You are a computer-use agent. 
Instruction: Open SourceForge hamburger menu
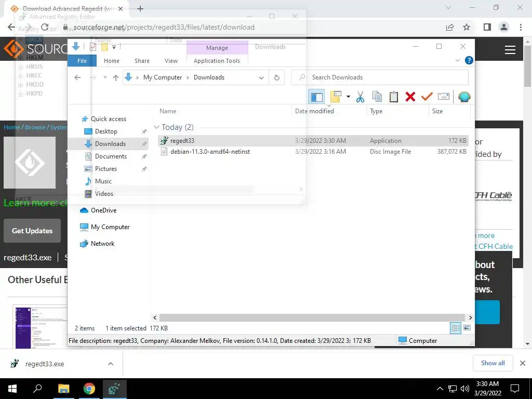coord(510,50)
